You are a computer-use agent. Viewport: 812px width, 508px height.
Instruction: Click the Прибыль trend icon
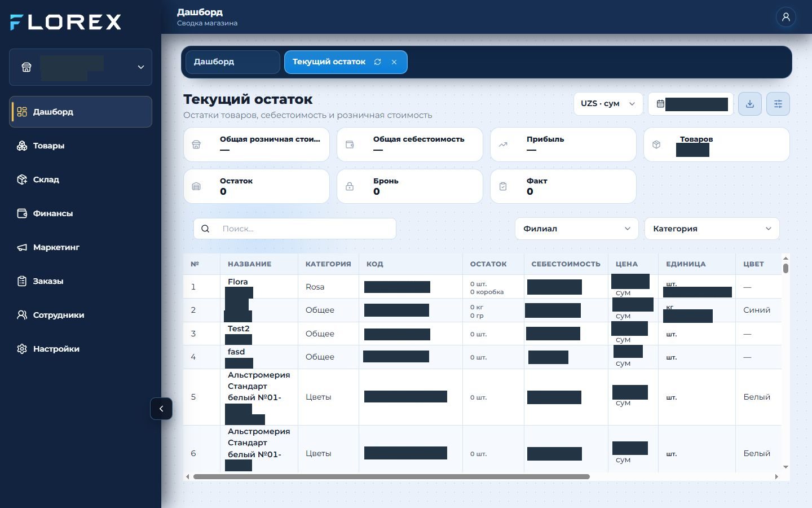(x=503, y=144)
